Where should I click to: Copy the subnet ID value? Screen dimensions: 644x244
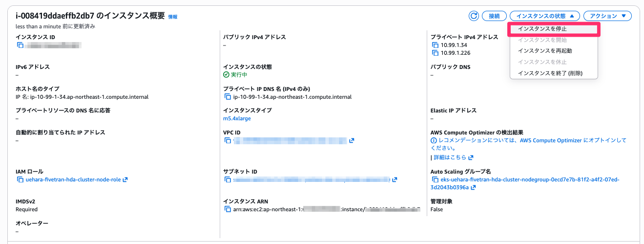coord(228,179)
